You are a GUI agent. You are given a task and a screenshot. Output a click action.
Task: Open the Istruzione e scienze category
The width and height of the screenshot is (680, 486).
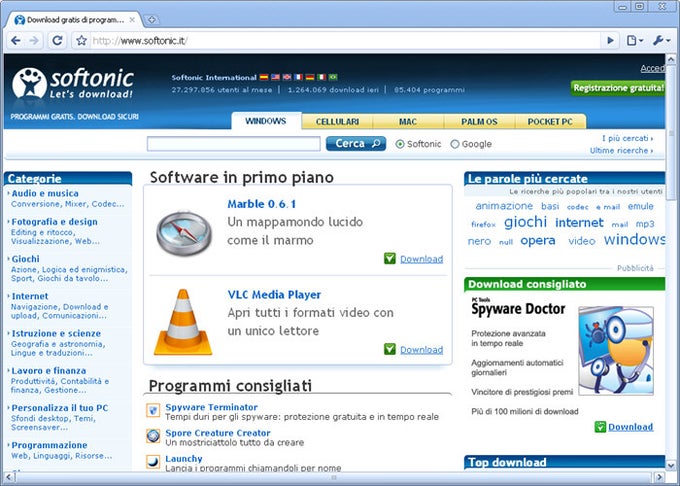[56, 333]
